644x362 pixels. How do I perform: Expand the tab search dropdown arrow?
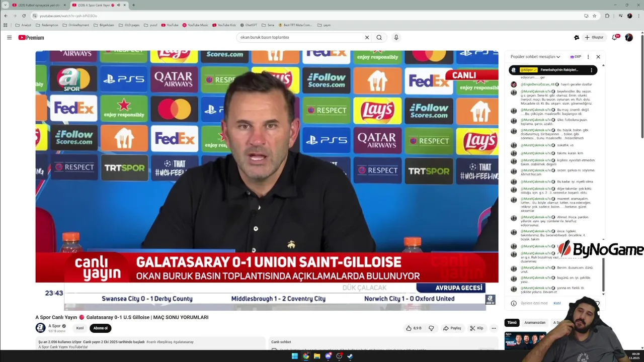point(5,5)
